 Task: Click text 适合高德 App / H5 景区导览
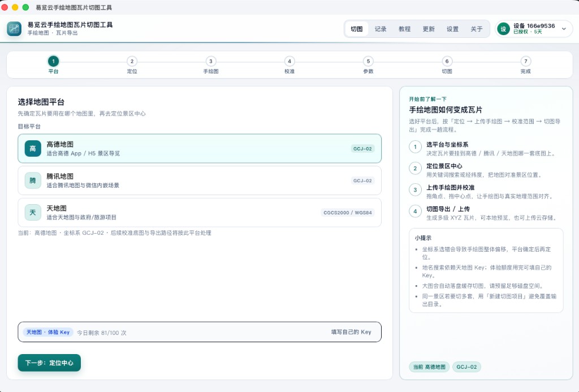83,153
